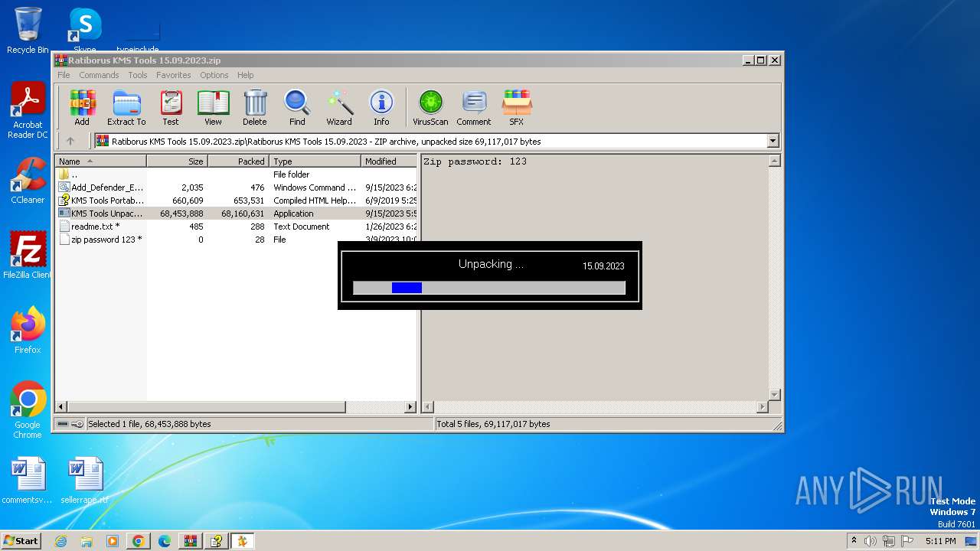Launch CCleaner desktop shortcut
Viewport: 980px width, 551px height.
coord(28,181)
